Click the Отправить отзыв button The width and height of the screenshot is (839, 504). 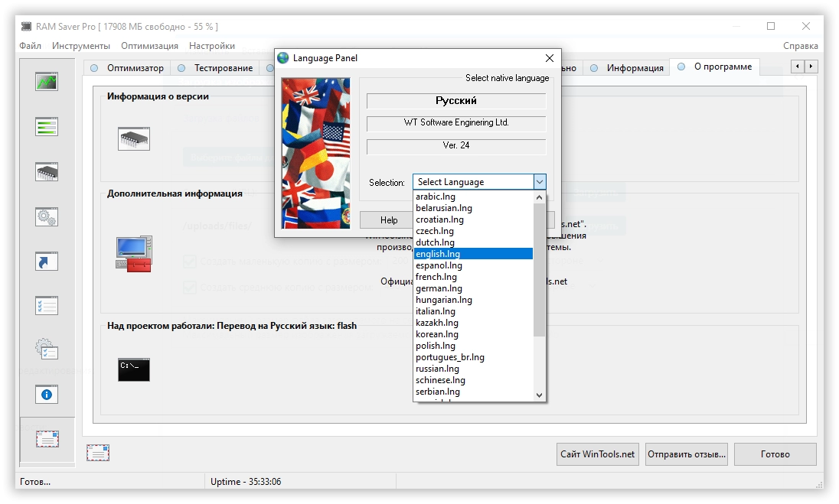click(687, 454)
